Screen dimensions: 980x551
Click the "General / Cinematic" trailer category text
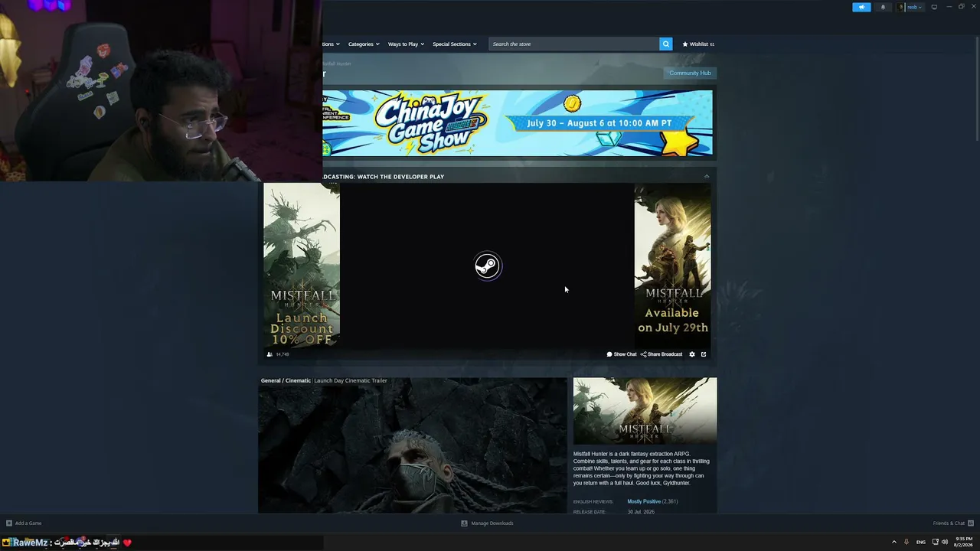286,380
